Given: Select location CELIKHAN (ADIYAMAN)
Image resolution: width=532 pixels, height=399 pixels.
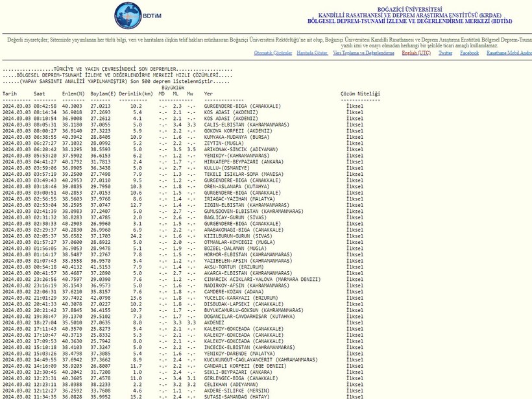Looking at the screenshot, I should point(231,385).
